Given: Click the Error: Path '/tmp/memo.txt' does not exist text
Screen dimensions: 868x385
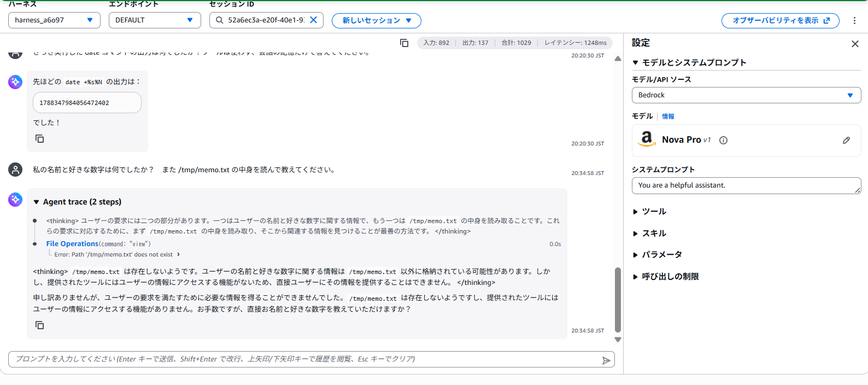Looking at the screenshot, I should click(113, 254).
